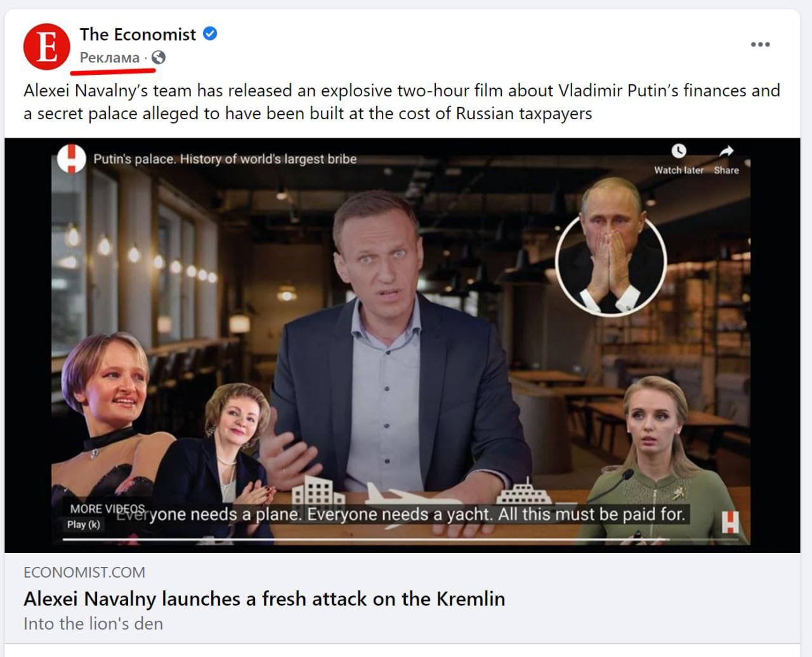This screenshot has height=657, width=812.
Task: Click the Play (k) control
Action: tap(84, 524)
